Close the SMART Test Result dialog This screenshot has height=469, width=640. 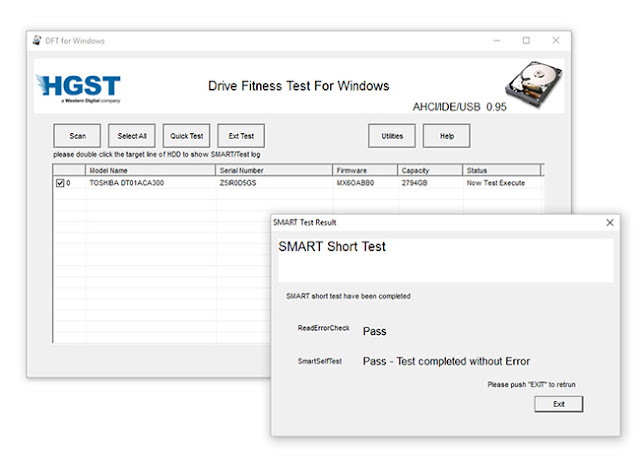610,222
